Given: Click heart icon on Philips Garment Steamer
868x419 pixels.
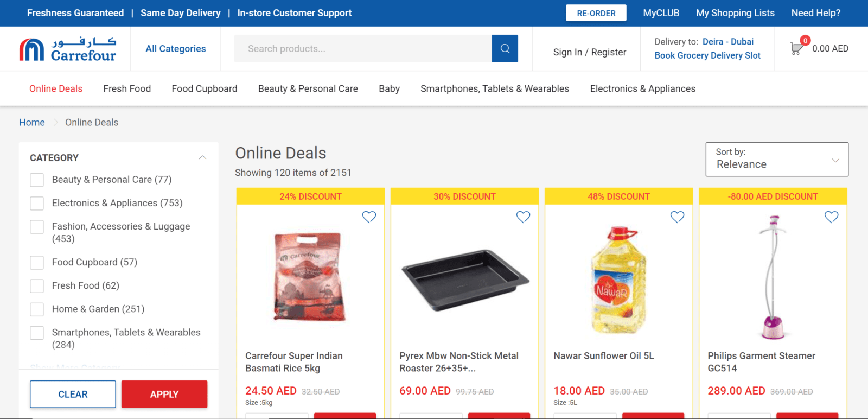Looking at the screenshot, I should click(831, 217).
